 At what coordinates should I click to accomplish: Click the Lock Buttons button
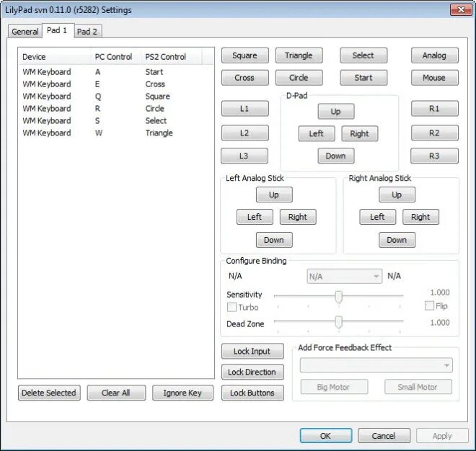(252, 393)
